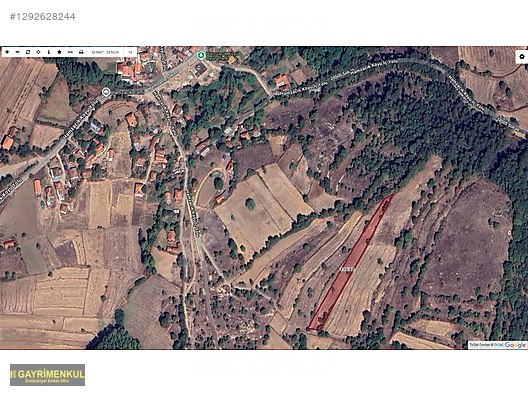
Task: Open the info (i) tool in toolbar
Action: [49, 52]
